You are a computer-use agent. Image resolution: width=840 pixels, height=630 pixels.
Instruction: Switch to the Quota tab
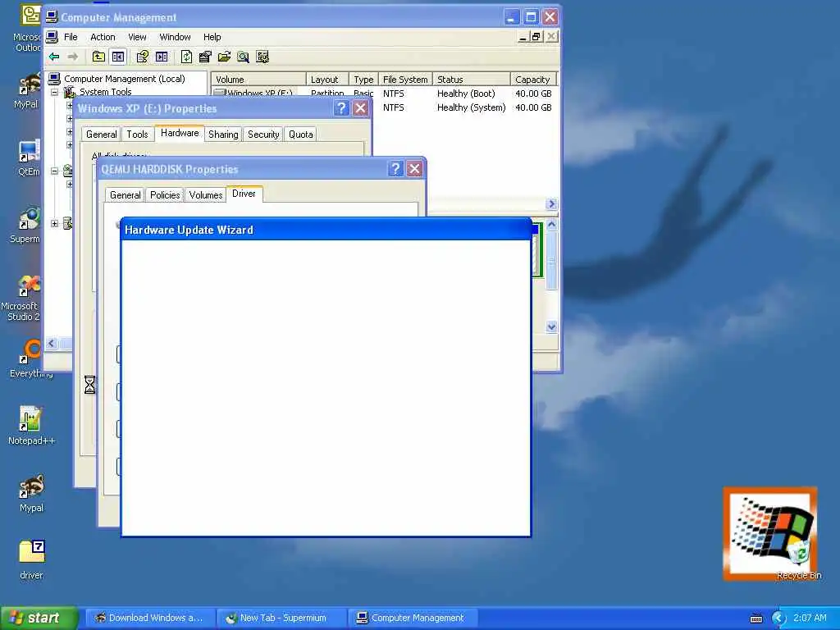point(300,135)
